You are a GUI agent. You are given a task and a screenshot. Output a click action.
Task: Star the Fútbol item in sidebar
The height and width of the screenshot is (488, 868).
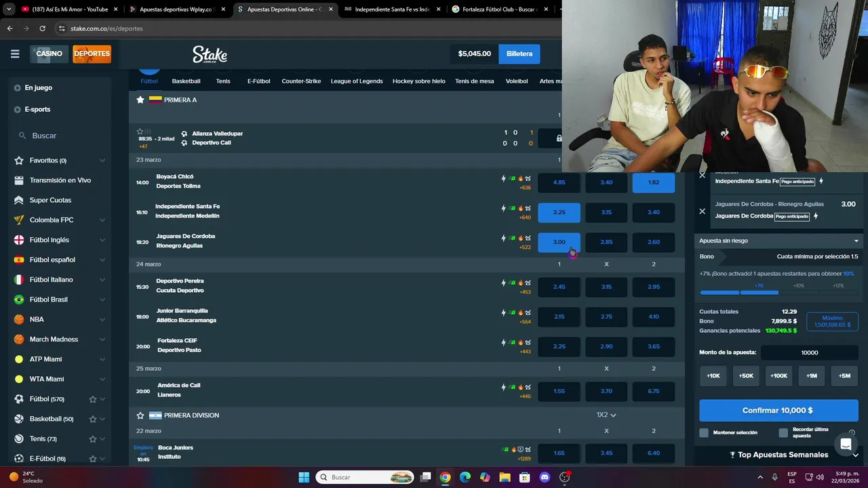[93, 399]
